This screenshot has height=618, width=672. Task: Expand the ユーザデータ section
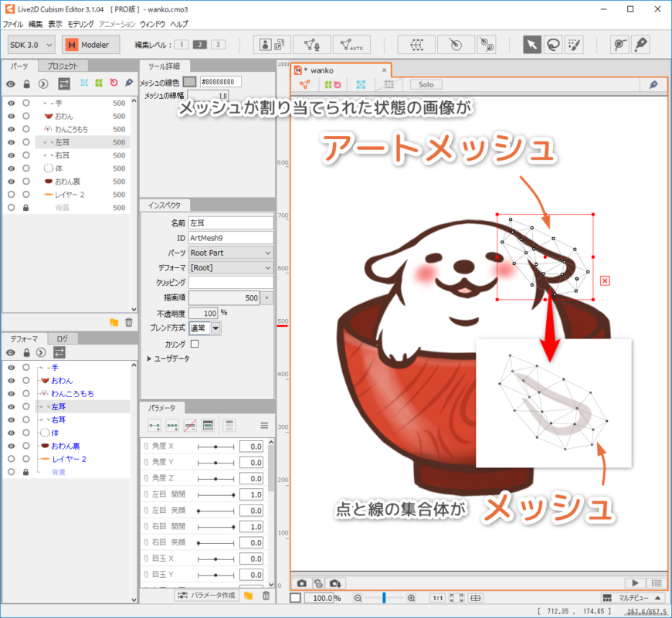click(149, 358)
